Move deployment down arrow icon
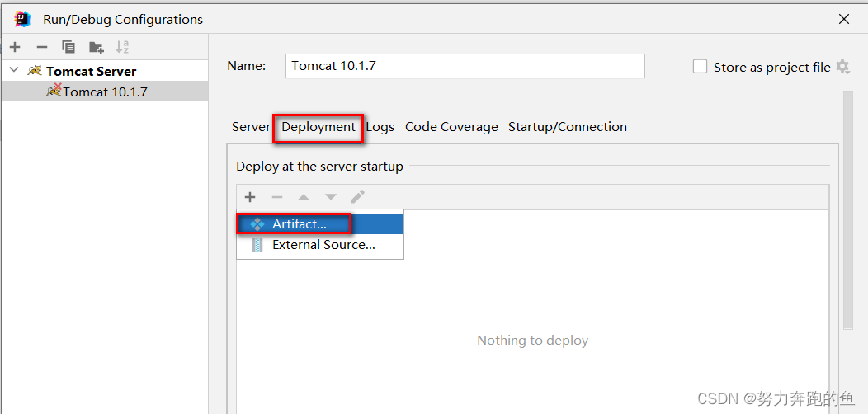868x414 pixels. [x=331, y=196]
